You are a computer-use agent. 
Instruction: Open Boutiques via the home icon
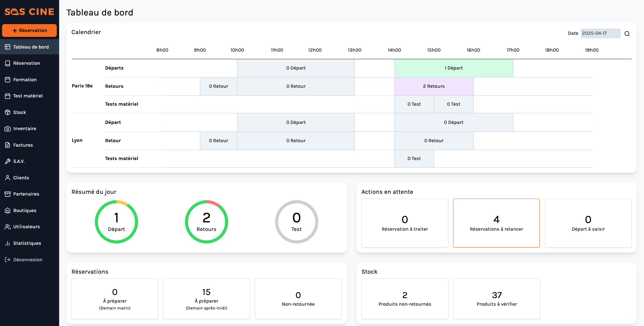coord(8,210)
